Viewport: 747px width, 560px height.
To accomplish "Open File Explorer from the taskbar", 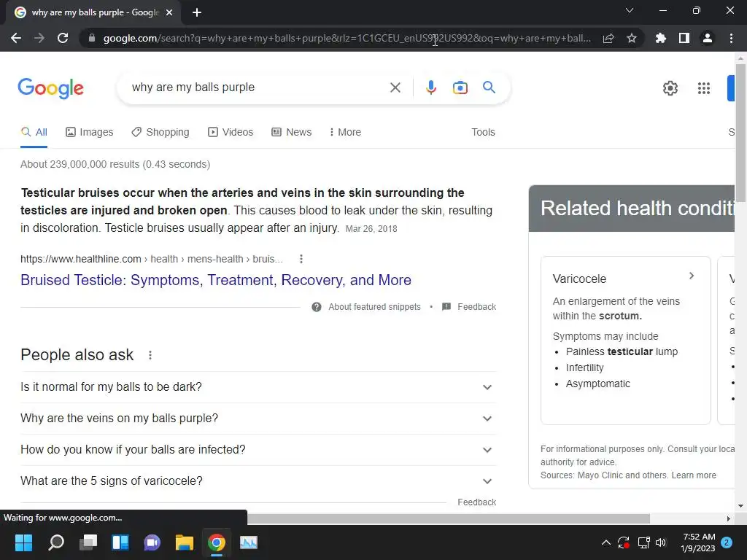I will pos(185,542).
